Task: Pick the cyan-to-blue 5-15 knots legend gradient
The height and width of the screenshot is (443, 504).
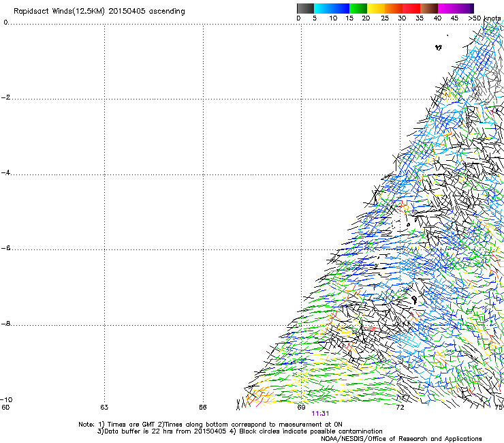Action: point(332,8)
